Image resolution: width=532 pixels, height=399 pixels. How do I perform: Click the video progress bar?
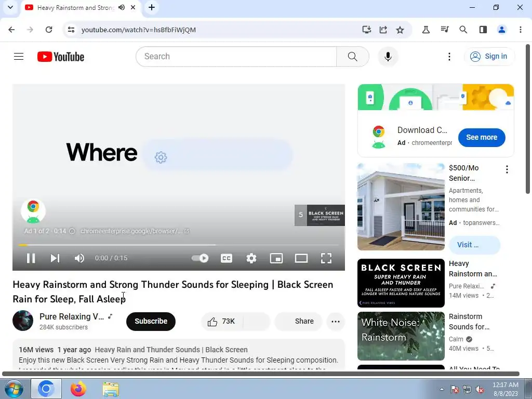179,245
